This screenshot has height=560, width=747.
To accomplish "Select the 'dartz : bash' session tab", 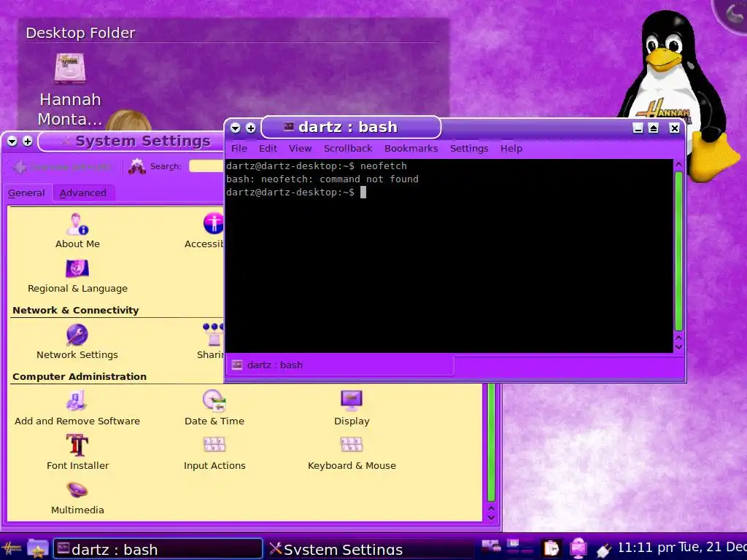I will [341, 365].
